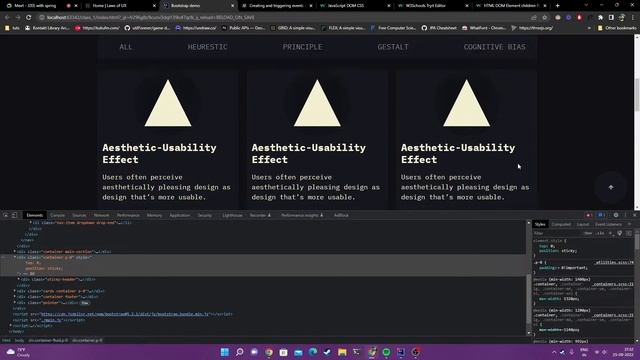Viewport: 640px width, 360px height.
Task: Select the body breadcrumb in DevTools
Action: [19, 340]
